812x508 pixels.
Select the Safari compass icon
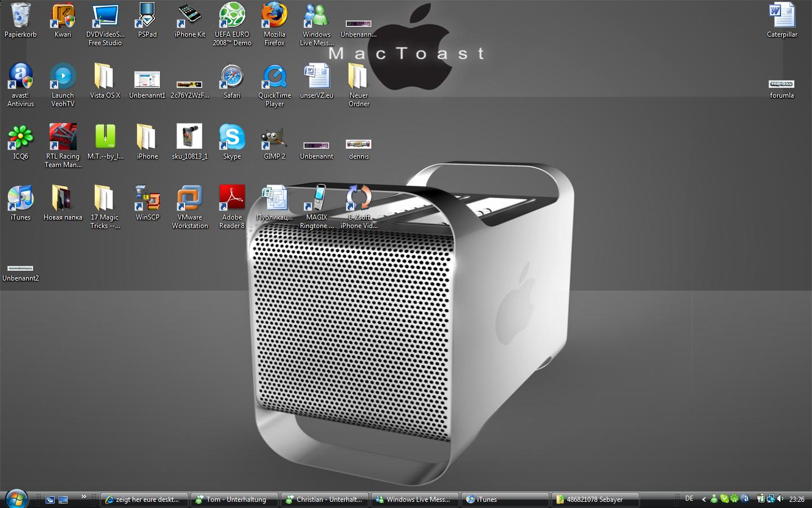232,77
